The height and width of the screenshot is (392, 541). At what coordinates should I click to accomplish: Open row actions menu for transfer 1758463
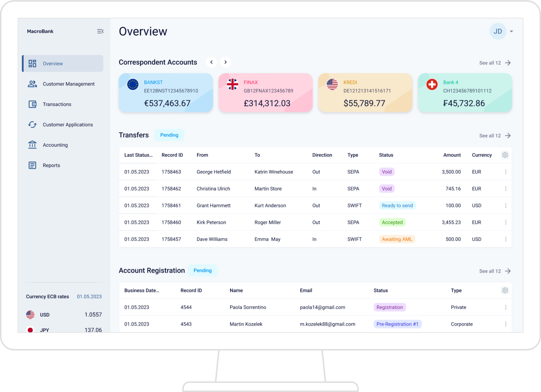[x=506, y=172]
